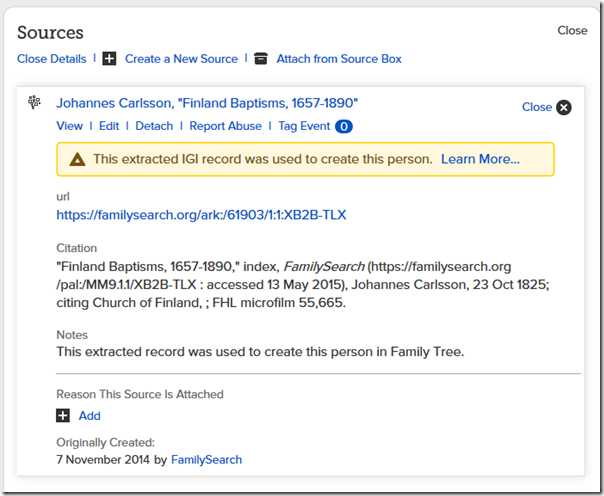
Task: Click the plus icon beside Add reason
Action: [x=63, y=416]
